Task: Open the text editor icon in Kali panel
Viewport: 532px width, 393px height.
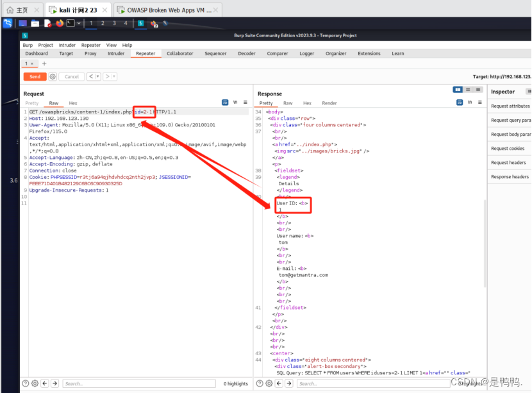Action: coord(47,23)
